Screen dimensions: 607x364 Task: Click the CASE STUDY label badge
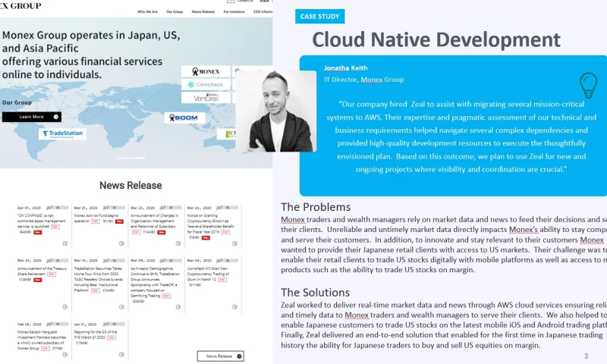319,16
